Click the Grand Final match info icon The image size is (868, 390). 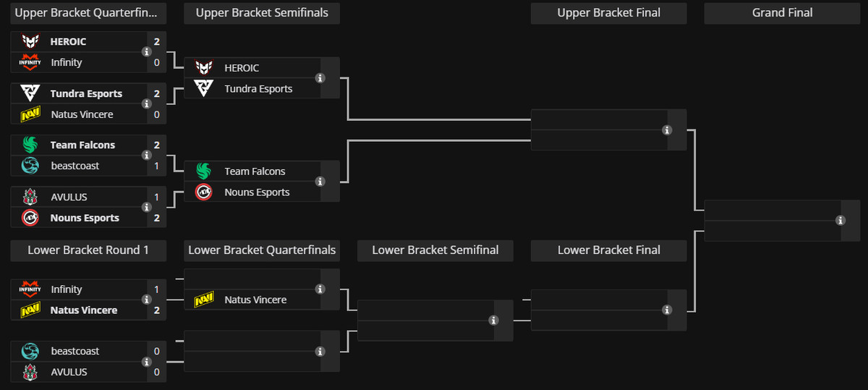pyautogui.click(x=841, y=221)
